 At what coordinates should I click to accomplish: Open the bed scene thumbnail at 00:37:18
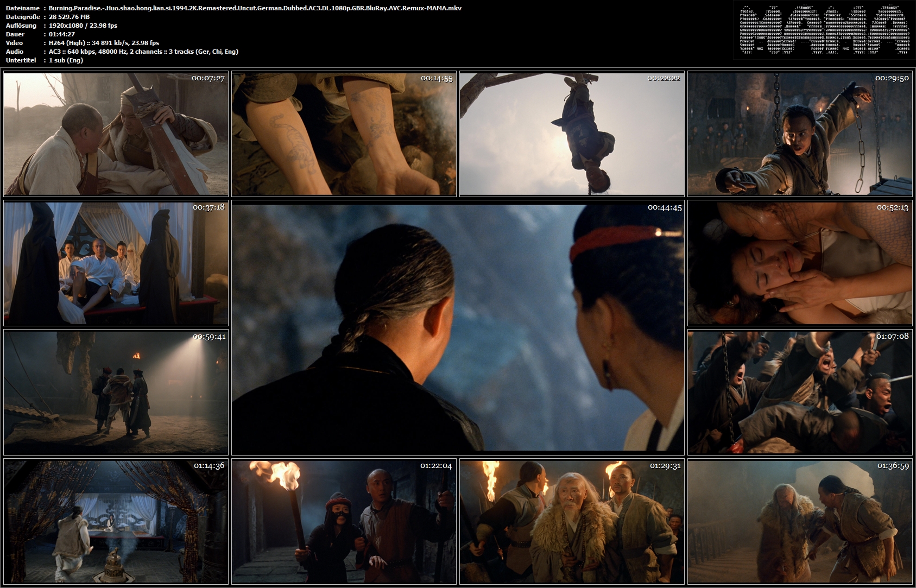coord(116,263)
